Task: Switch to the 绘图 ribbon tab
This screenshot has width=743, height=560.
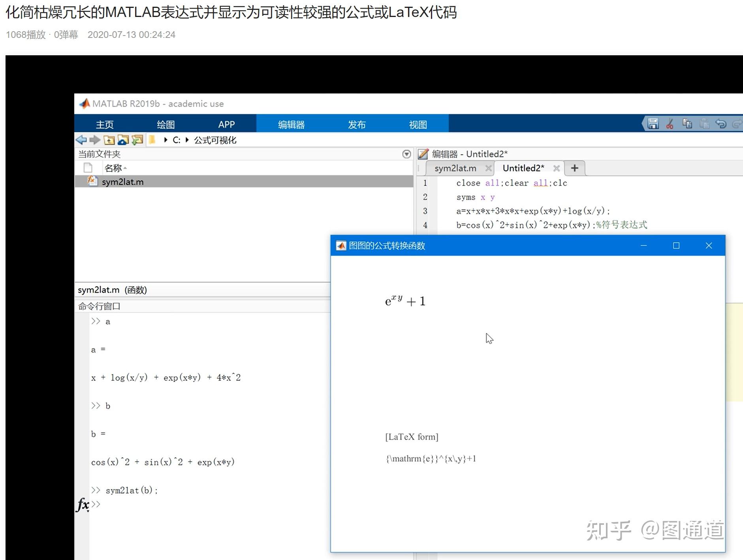Action: [x=166, y=124]
